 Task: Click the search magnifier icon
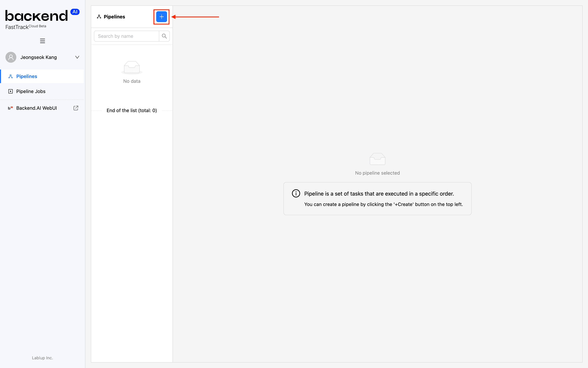(164, 36)
